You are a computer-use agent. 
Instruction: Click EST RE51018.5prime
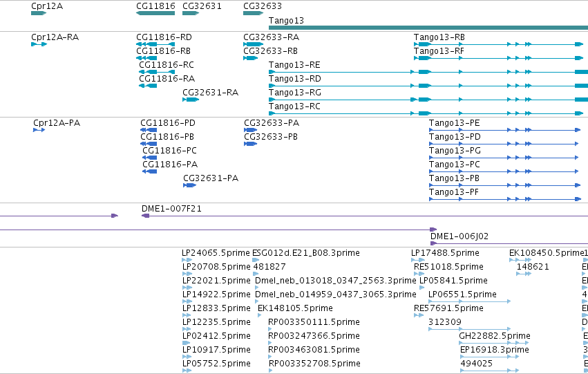pyautogui.click(x=448, y=267)
